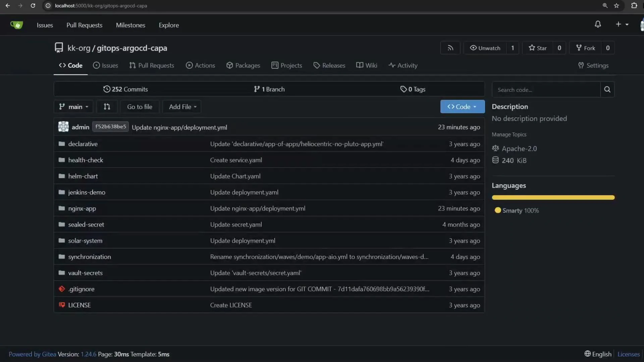This screenshot has width=644, height=362.
Task: Open the Add File dropdown
Action: (x=181, y=107)
